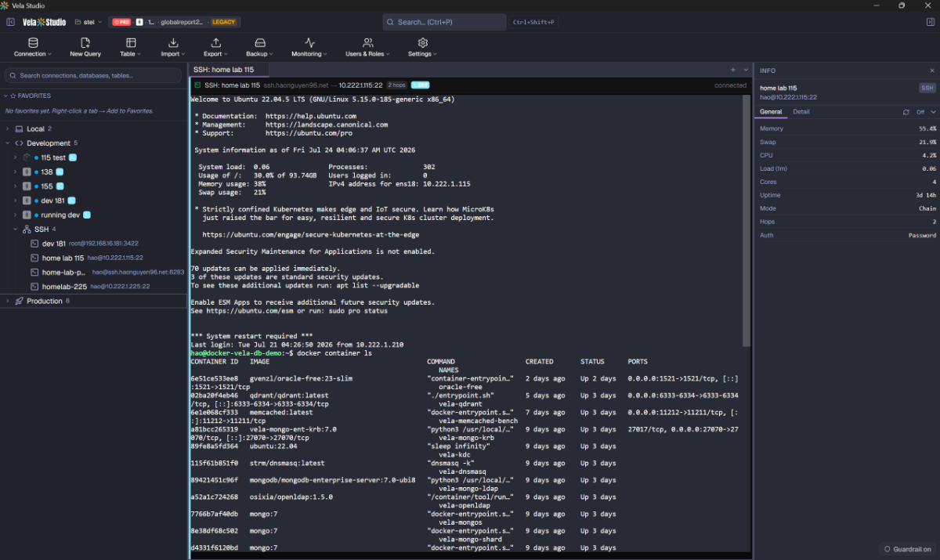
Task: Focus the Search (Ctrl+P) box
Action: (x=444, y=22)
